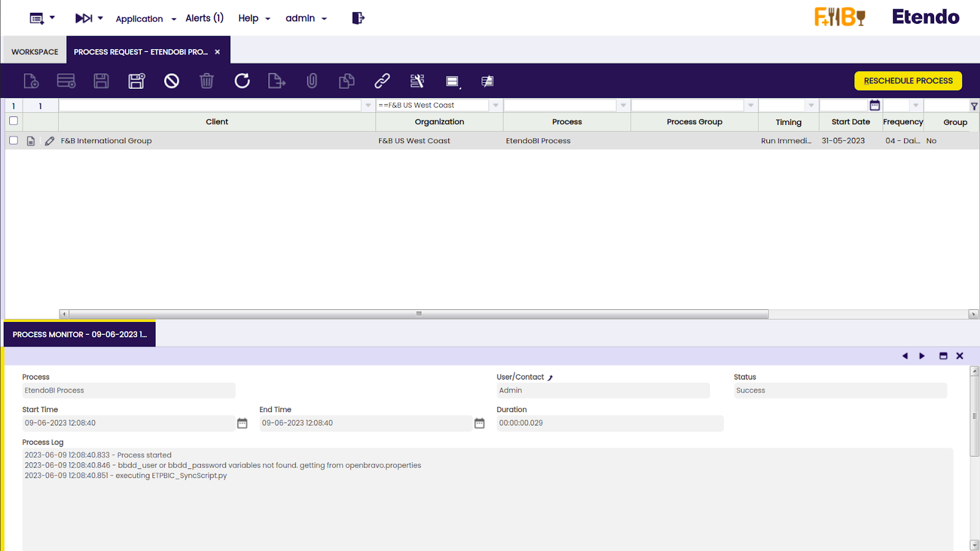Expand the Process filter dropdown
Viewport: 980px width, 551px height.
(623, 105)
